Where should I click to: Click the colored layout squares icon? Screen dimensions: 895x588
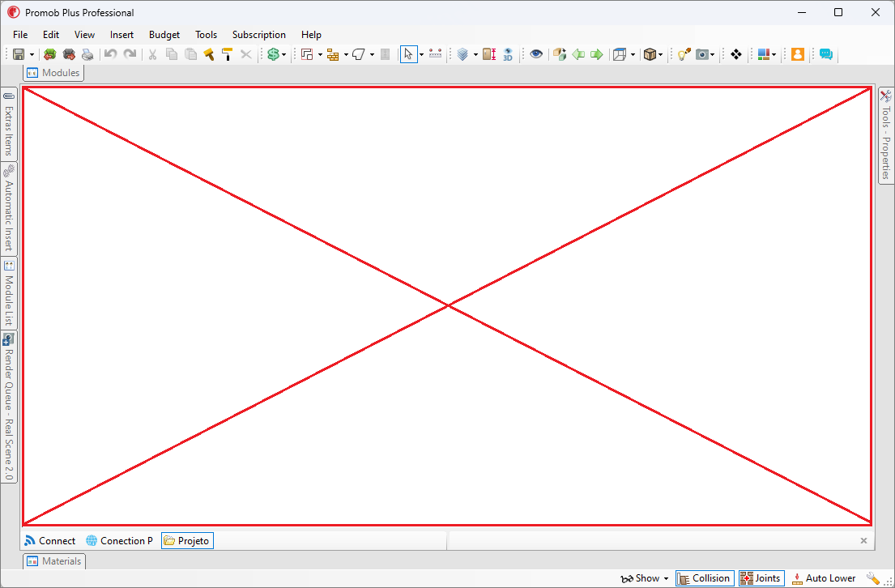tap(764, 54)
